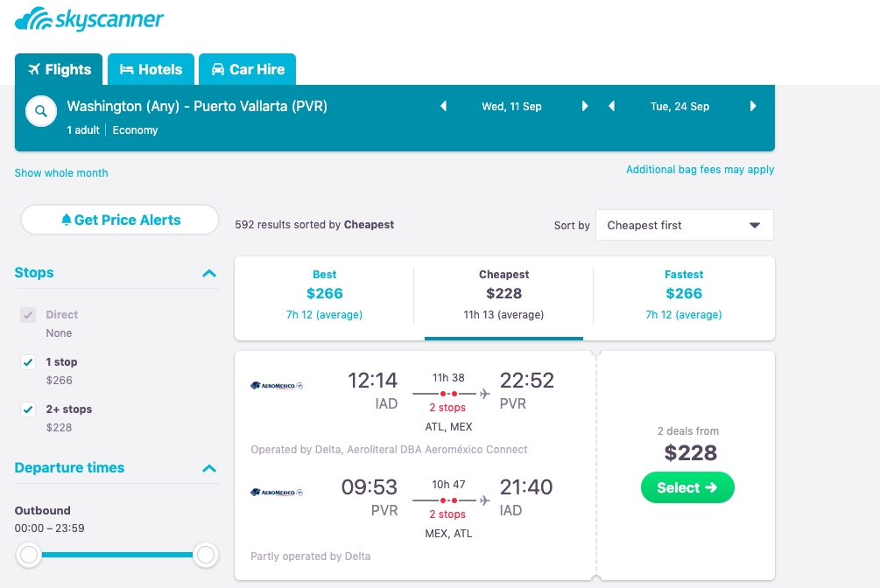Image resolution: width=880 pixels, height=588 pixels.
Task: Open Show whole month link
Action: coord(61,172)
